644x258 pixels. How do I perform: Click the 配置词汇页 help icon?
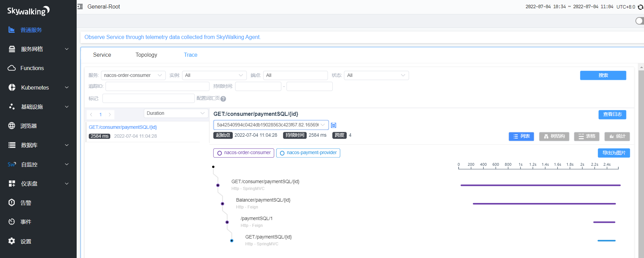click(x=223, y=99)
